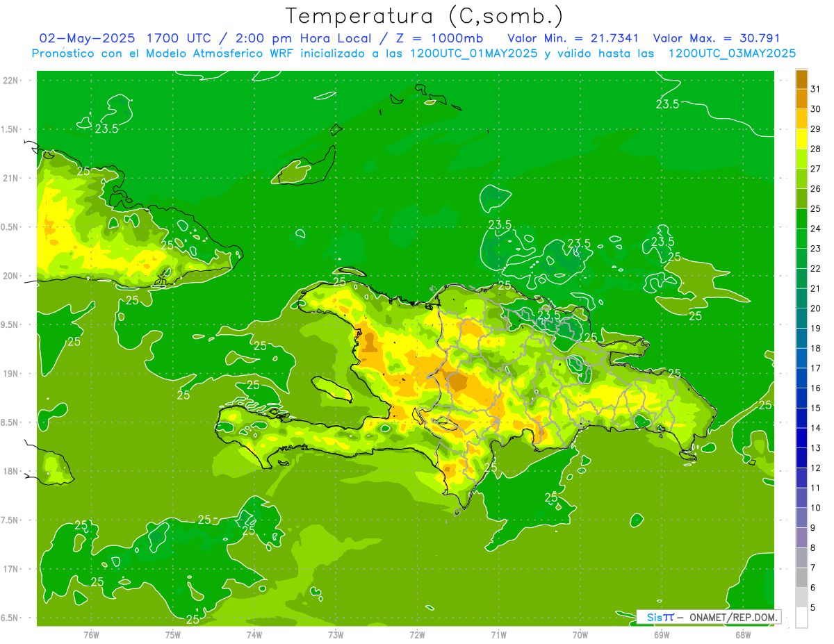Image resolution: width=834 pixels, height=644 pixels.
Task: Click the '1.5N' latitude axis label
Action: click(10, 129)
